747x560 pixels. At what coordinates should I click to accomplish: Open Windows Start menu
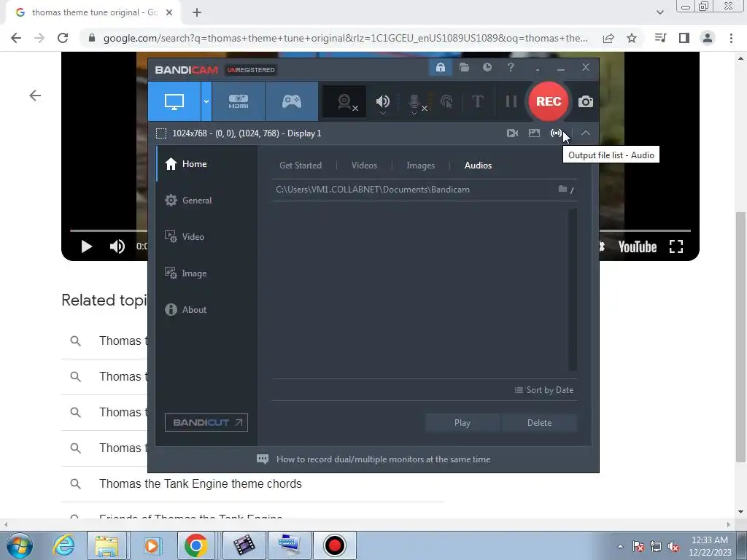click(x=19, y=545)
